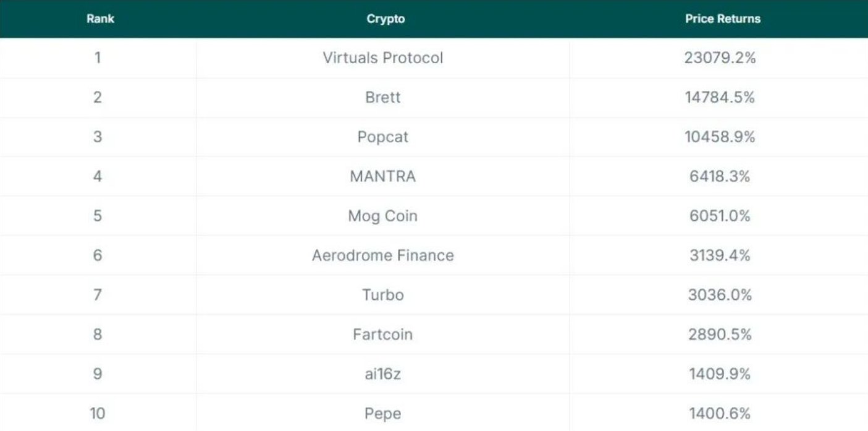Select rank number 10 cell
The width and height of the screenshot is (868, 431).
98,414
